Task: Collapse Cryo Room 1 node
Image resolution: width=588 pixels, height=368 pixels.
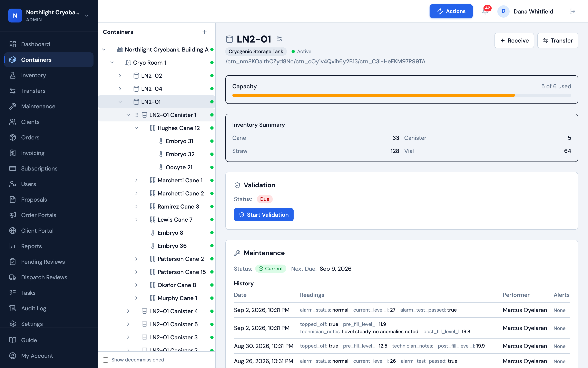Action: click(112, 63)
